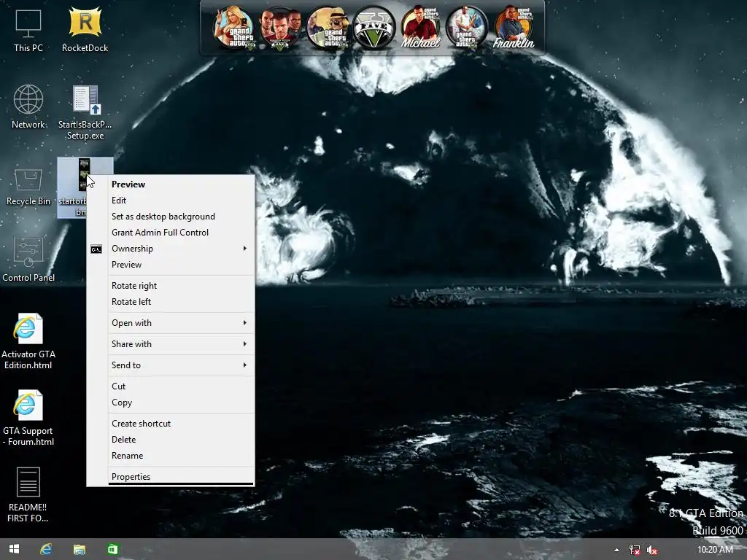Viewport: 747px width, 560px height.
Task: Click the Franklin dock icon
Action: (x=514, y=28)
